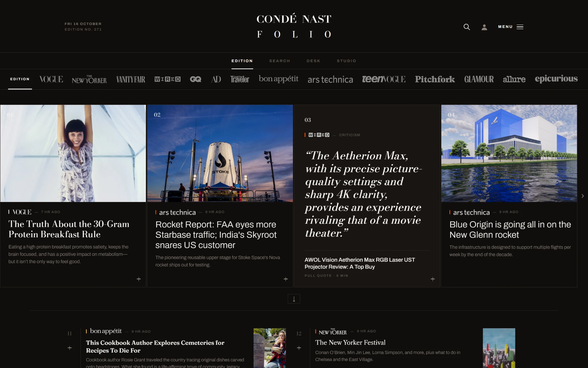Expand the Vogue protein card plus icon
Viewport: 588px width, 368px height.
139,279
